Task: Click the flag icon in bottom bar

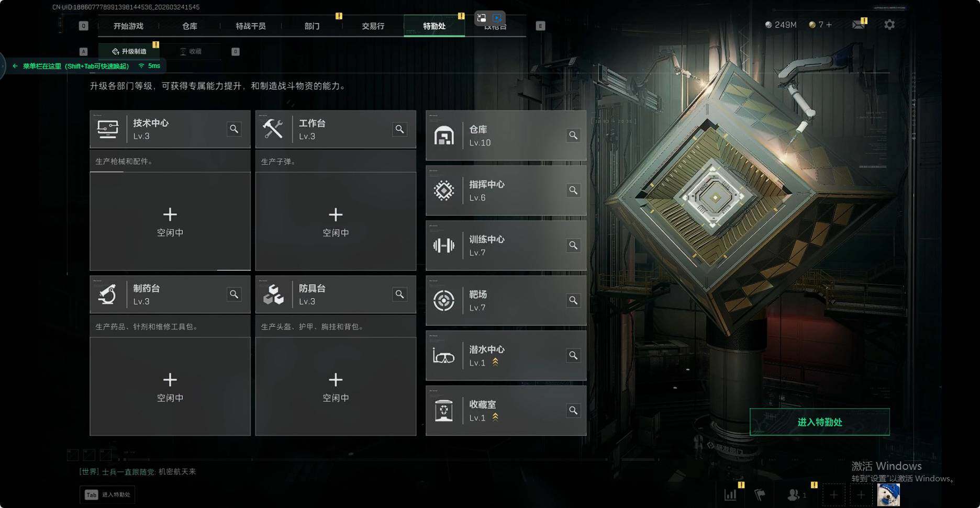Action: tap(760, 494)
